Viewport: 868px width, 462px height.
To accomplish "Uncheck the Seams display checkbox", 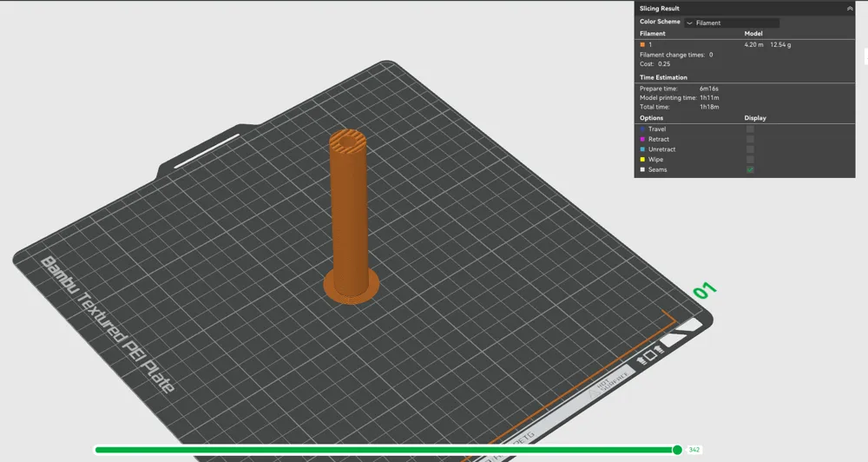I will coord(750,169).
